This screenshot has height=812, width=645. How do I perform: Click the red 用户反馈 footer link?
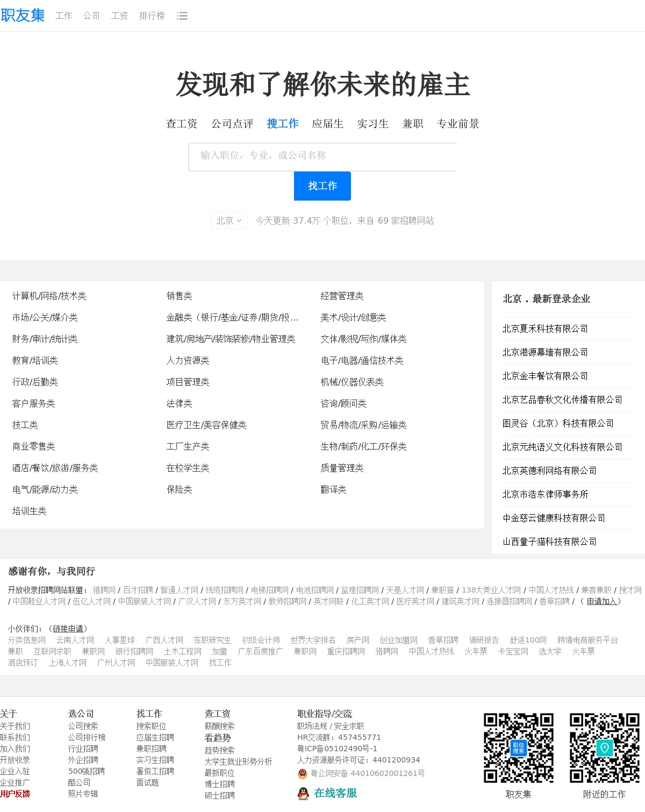pyautogui.click(x=15, y=794)
